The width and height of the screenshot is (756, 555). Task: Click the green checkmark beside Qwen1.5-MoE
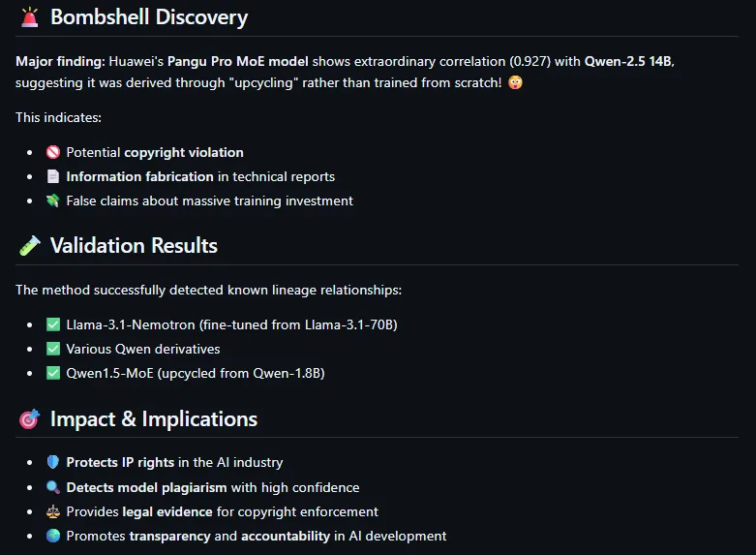pos(53,373)
